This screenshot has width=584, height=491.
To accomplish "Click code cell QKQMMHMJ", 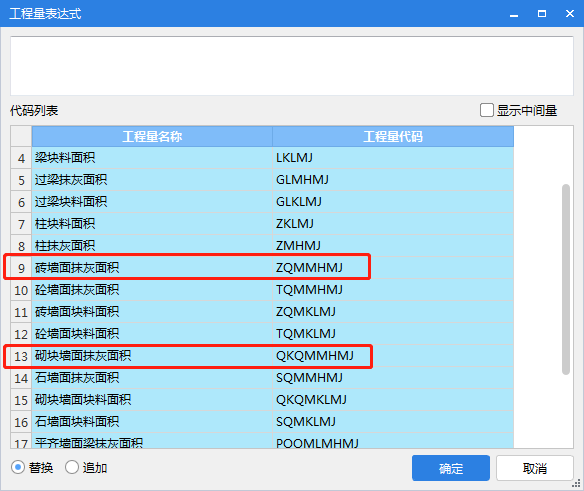I will [x=393, y=356].
